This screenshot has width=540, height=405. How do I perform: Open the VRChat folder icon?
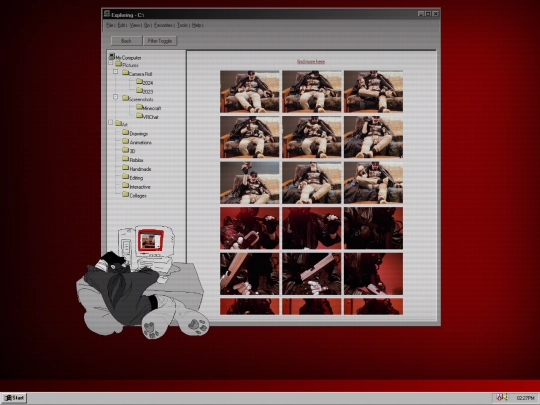pyautogui.click(x=139, y=116)
